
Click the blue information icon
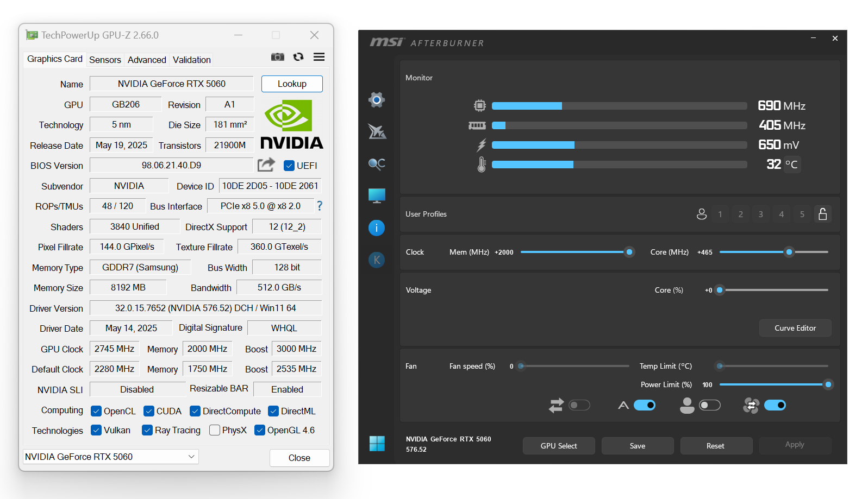377,228
